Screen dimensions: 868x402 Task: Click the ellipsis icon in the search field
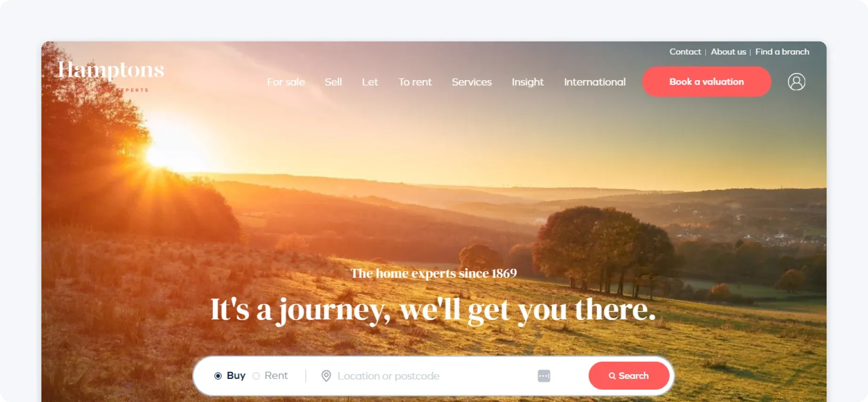(544, 376)
